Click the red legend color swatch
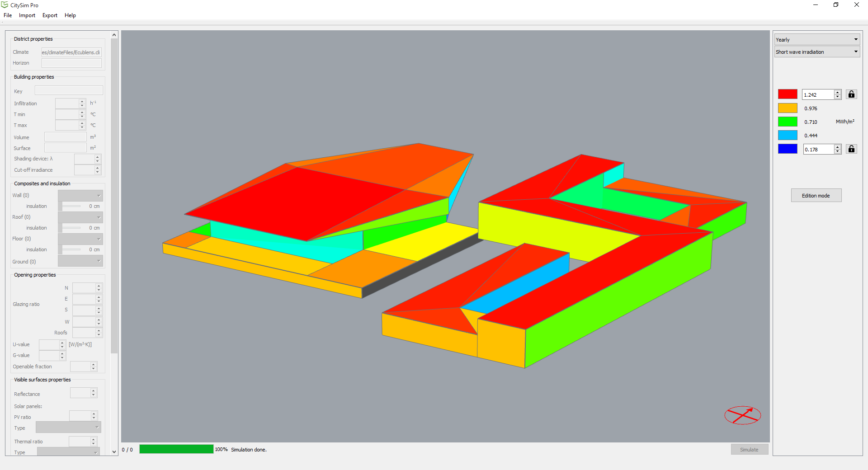 [x=787, y=94]
